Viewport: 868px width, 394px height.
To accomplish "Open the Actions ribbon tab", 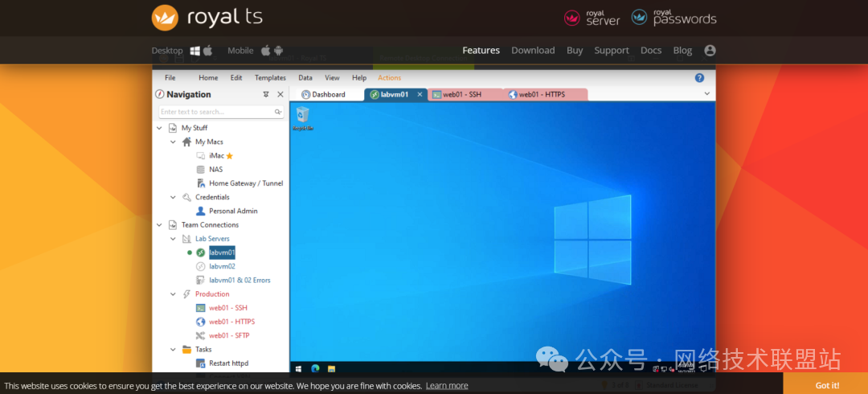I will click(390, 78).
